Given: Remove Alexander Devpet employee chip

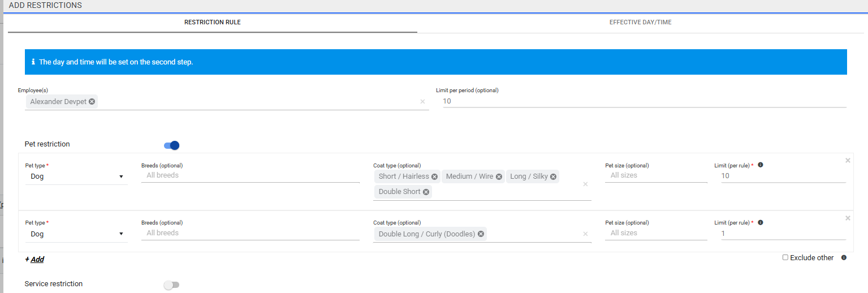Looking at the screenshot, I should [92, 101].
